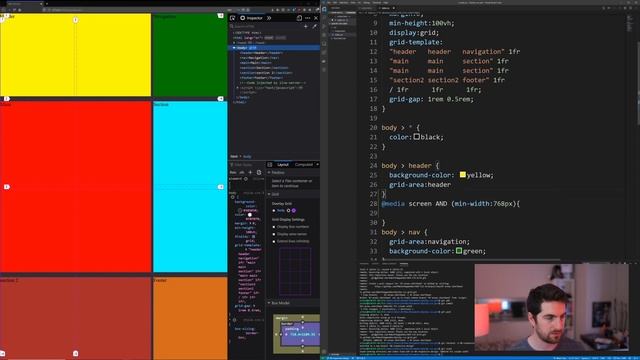Toggle Responsive Design Mode icon in DevTools

coord(299,18)
